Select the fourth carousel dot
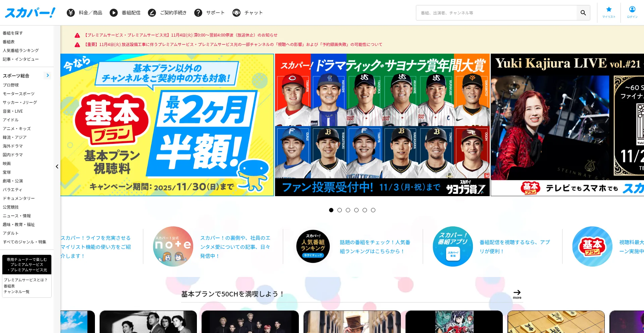Image resolution: width=644 pixels, height=333 pixels. [x=356, y=210]
